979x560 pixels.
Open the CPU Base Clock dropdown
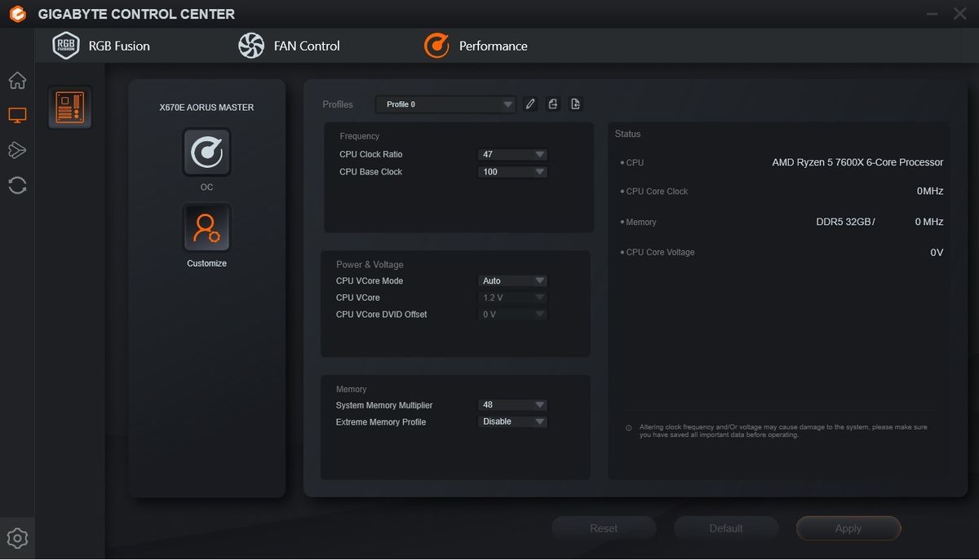point(512,172)
